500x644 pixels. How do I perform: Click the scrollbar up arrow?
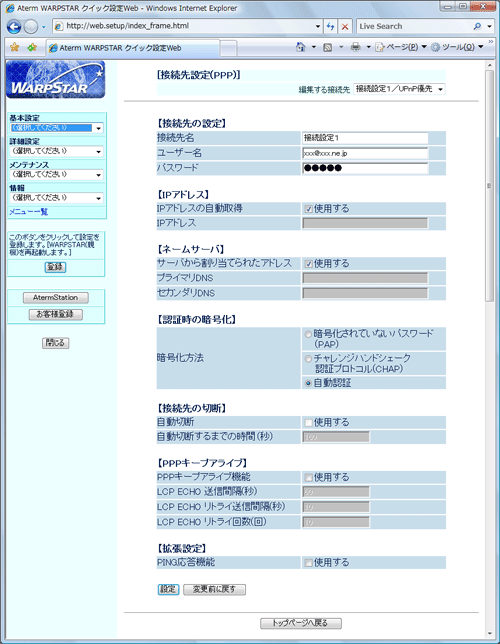489,65
